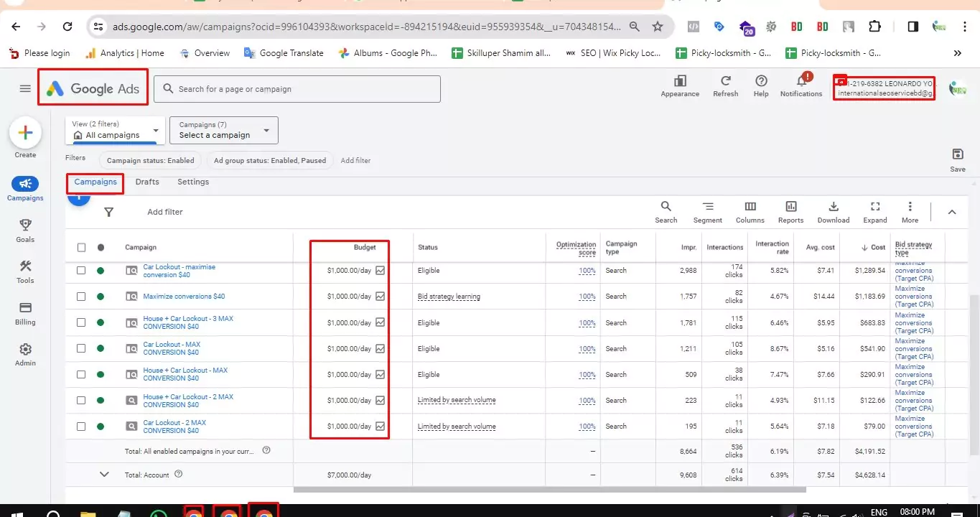Click the Create plus button
The height and width of the screenshot is (517, 980).
pos(25,133)
